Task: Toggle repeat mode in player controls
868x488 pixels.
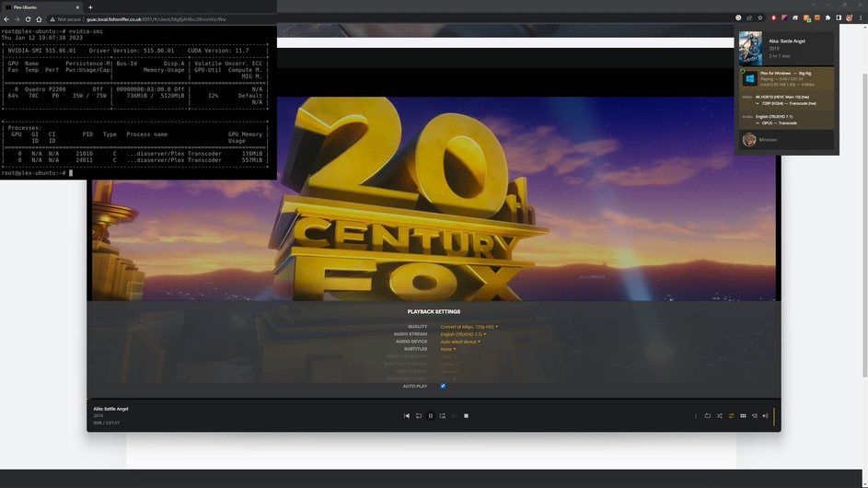Action: pos(708,416)
